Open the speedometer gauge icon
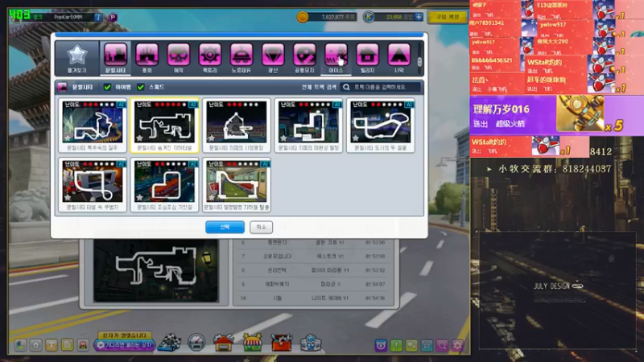The width and height of the screenshot is (644, 362). coord(196,343)
